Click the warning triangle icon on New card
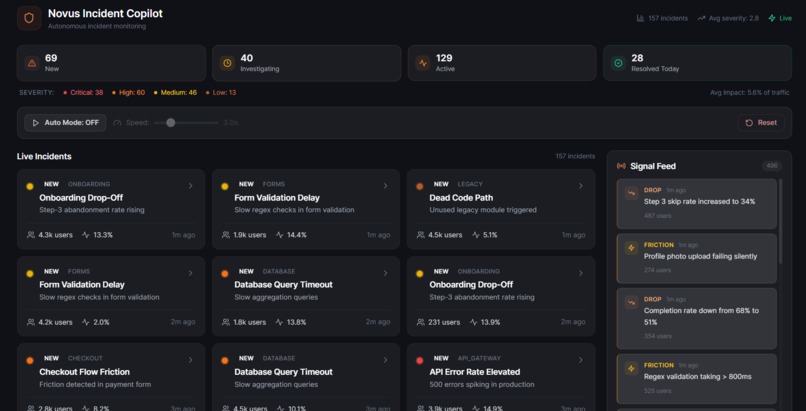The height and width of the screenshot is (411, 806). pyautogui.click(x=32, y=63)
